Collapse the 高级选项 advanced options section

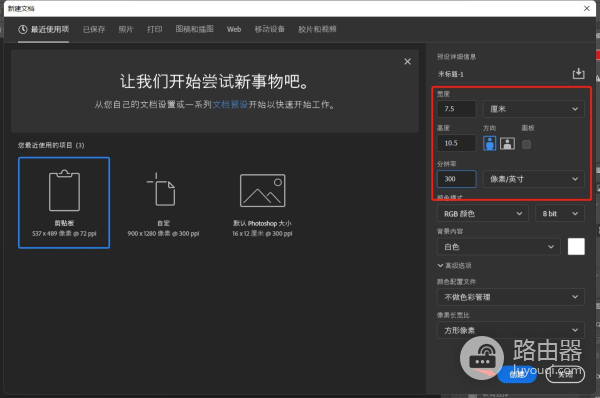tap(454, 265)
